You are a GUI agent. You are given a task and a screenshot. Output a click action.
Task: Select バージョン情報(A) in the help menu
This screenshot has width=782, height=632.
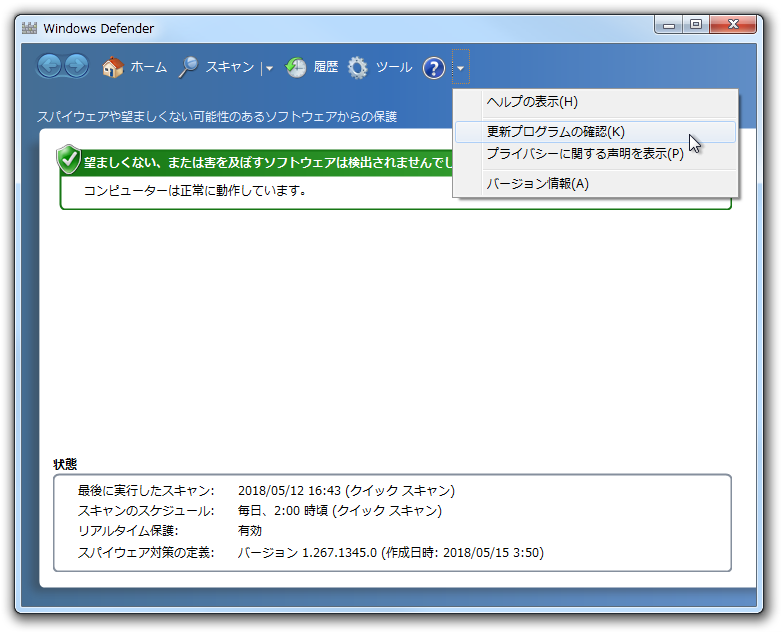pyautogui.click(x=537, y=184)
